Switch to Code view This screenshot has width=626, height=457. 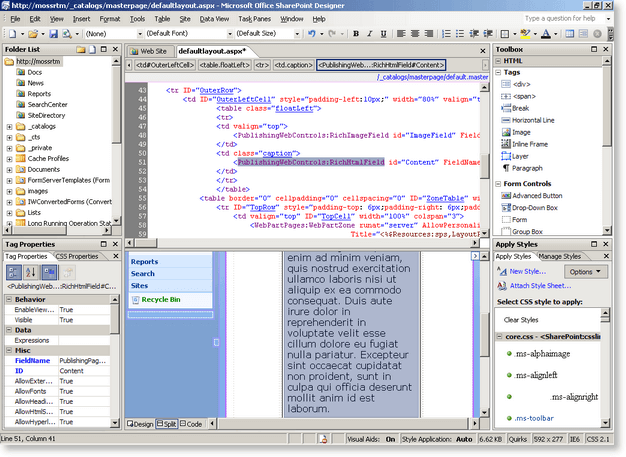point(191,424)
